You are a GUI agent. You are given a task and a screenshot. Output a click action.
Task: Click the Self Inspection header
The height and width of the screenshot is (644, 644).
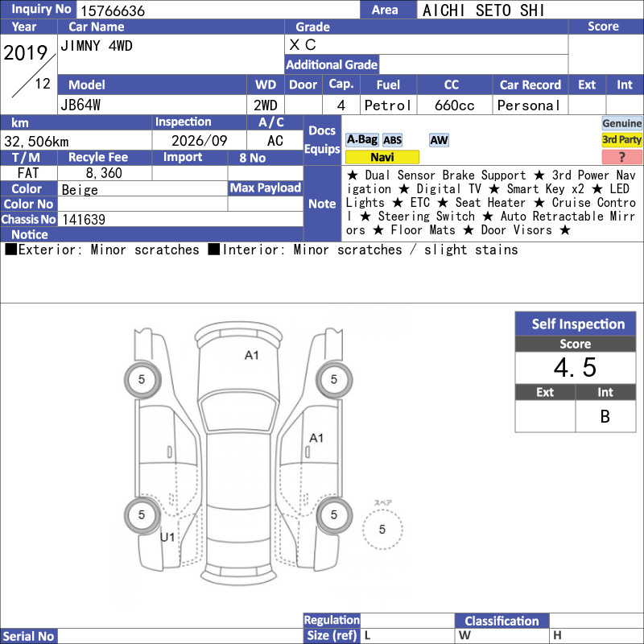coord(576,324)
